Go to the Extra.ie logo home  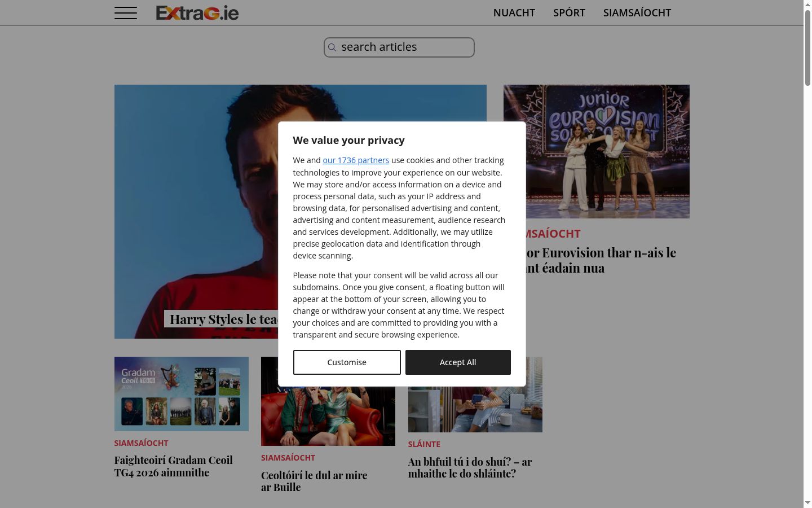click(x=197, y=12)
